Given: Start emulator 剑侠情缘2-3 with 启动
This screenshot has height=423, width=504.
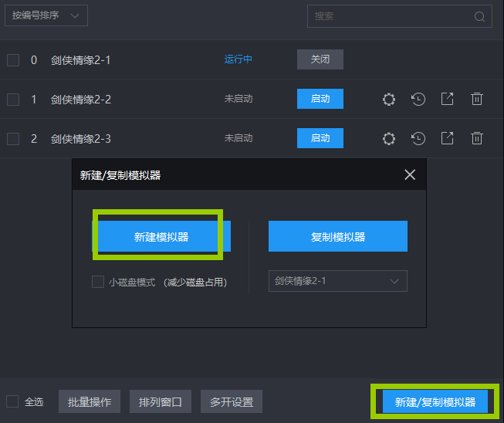Looking at the screenshot, I should (320, 138).
